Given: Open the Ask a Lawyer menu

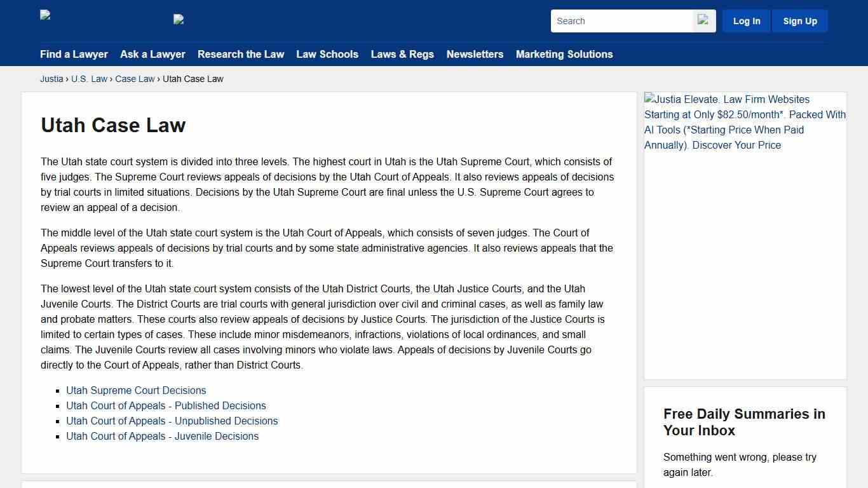Looking at the screenshot, I should (x=153, y=54).
